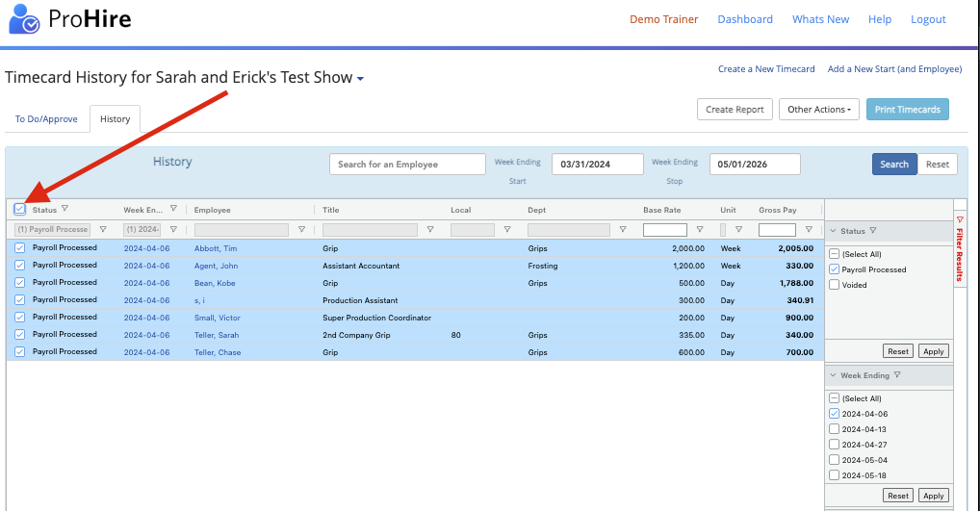This screenshot has width=980, height=511.
Task: Click gross pay value 1,788.00
Action: (796, 283)
